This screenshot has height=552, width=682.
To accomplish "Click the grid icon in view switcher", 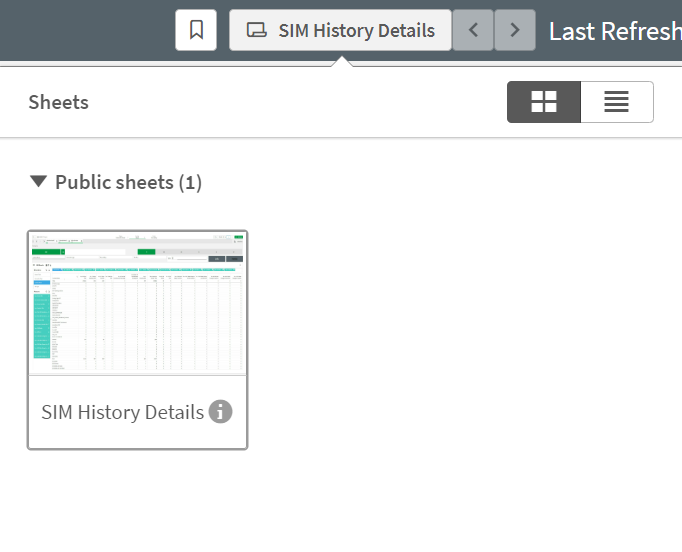I will (543, 102).
